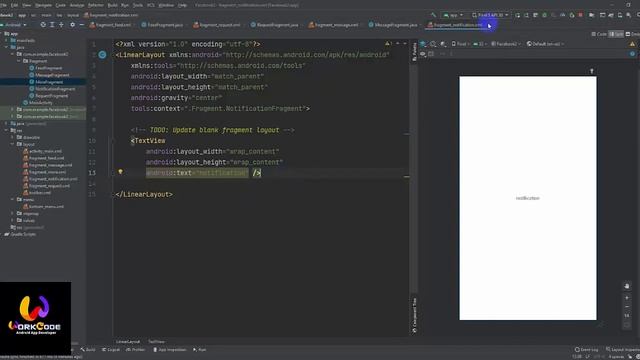Click the pan hand tool in preview
The image size is (640, 360).
(627, 286)
